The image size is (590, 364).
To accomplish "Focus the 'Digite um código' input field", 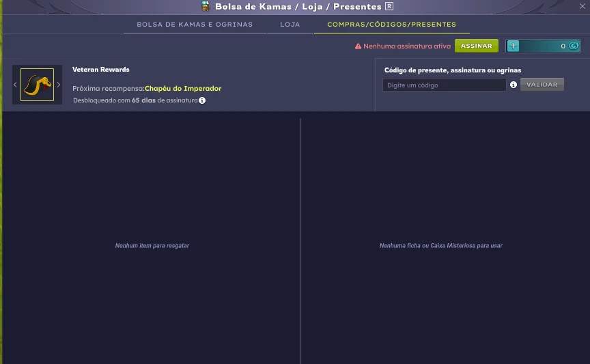I will coord(444,85).
